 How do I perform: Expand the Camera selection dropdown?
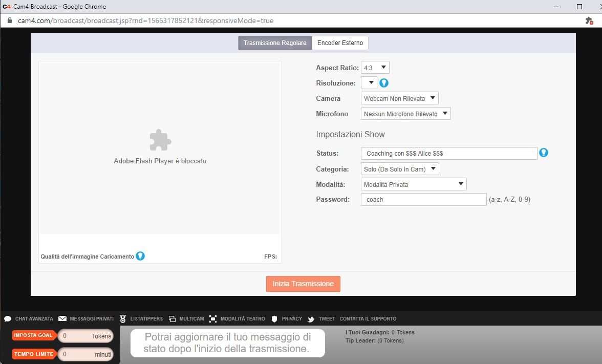pos(399,98)
